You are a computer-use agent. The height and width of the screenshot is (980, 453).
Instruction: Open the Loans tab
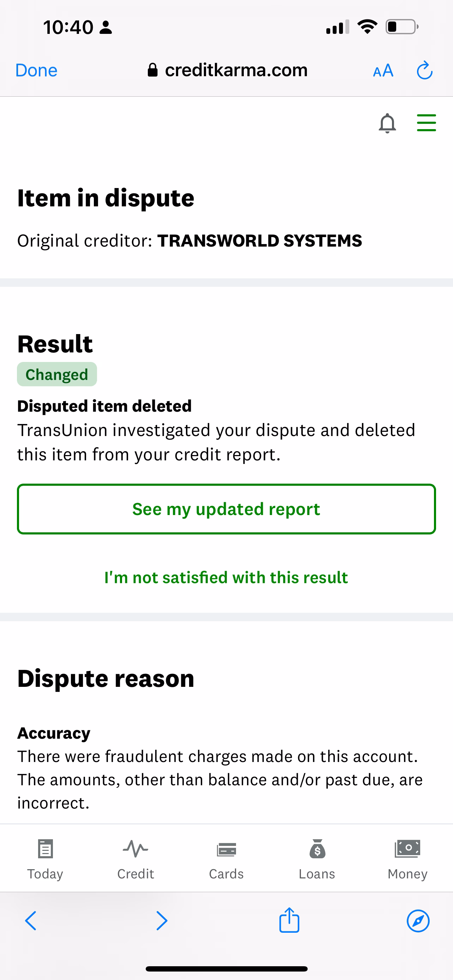[317, 859]
